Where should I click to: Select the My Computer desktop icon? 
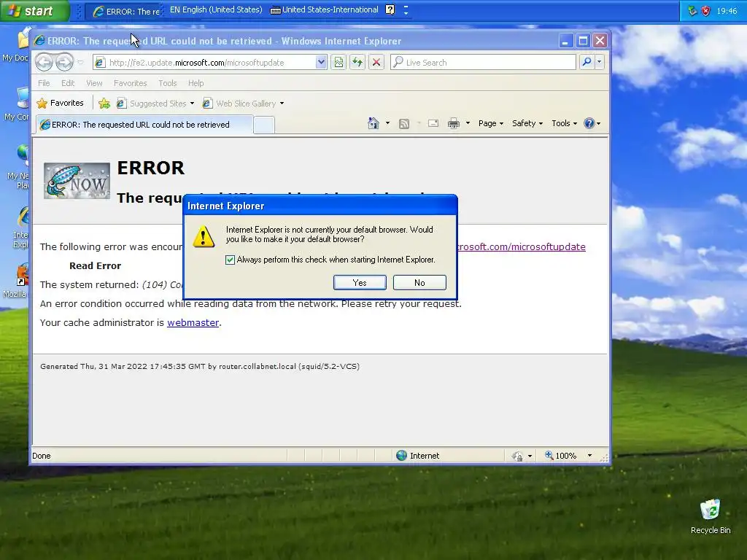pyautogui.click(x=16, y=104)
